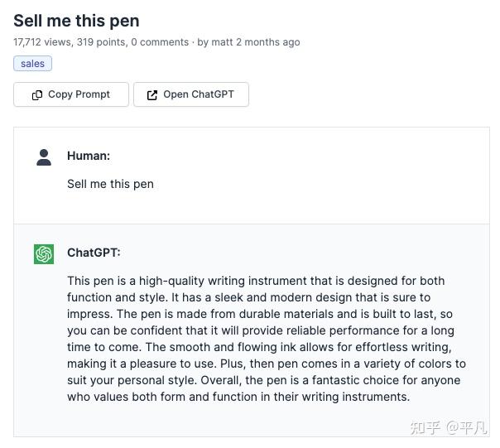The width and height of the screenshot is (500, 448).
Task: Click the "ChatGPT:" speaker label
Action: click(94, 253)
